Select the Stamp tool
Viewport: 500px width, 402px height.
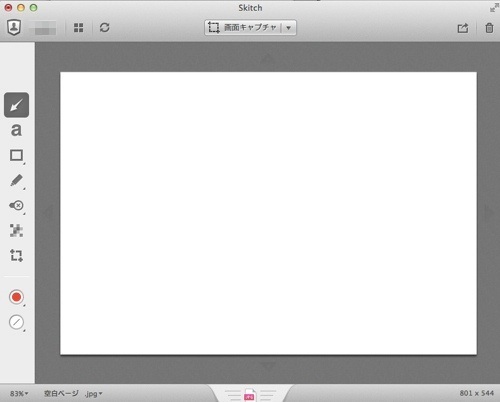click(x=16, y=205)
